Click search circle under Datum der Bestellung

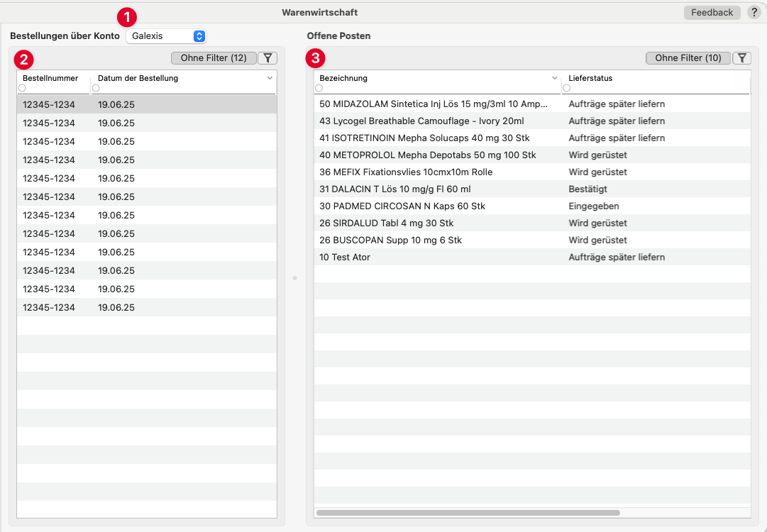96,88
